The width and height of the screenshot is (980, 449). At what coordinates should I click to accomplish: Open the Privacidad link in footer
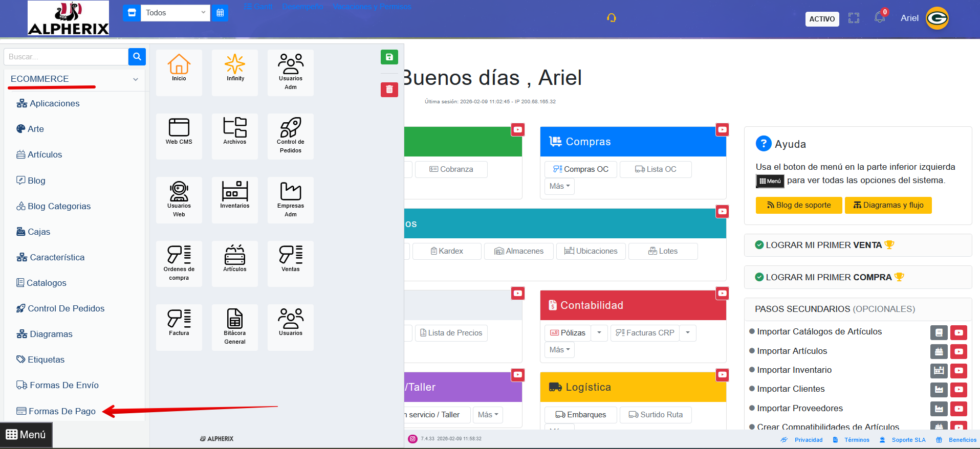coord(808,440)
